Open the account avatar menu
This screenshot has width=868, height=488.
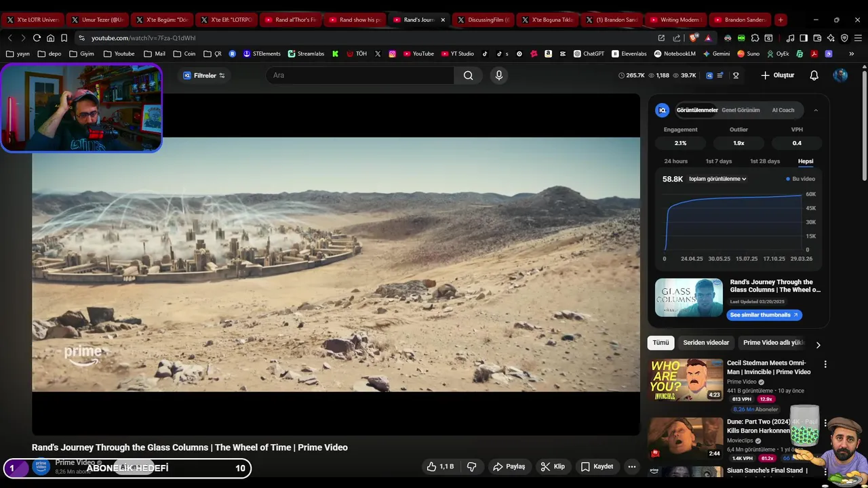click(840, 75)
